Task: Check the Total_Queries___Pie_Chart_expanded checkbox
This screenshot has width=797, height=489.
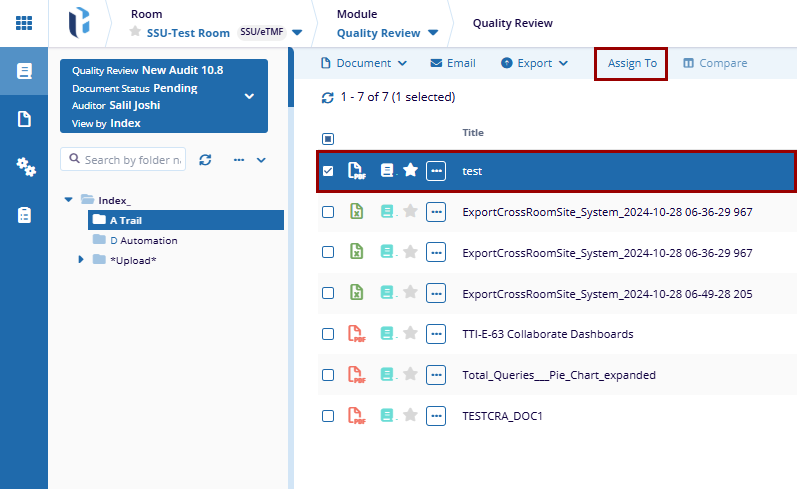Action: pyautogui.click(x=328, y=375)
